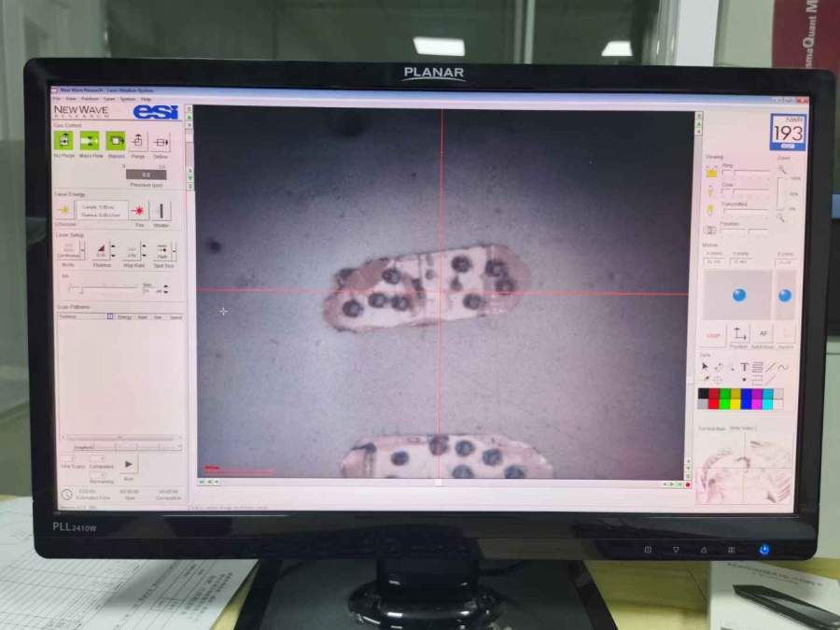Click the AF Autofocus button
The image size is (840, 630).
click(763, 334)
